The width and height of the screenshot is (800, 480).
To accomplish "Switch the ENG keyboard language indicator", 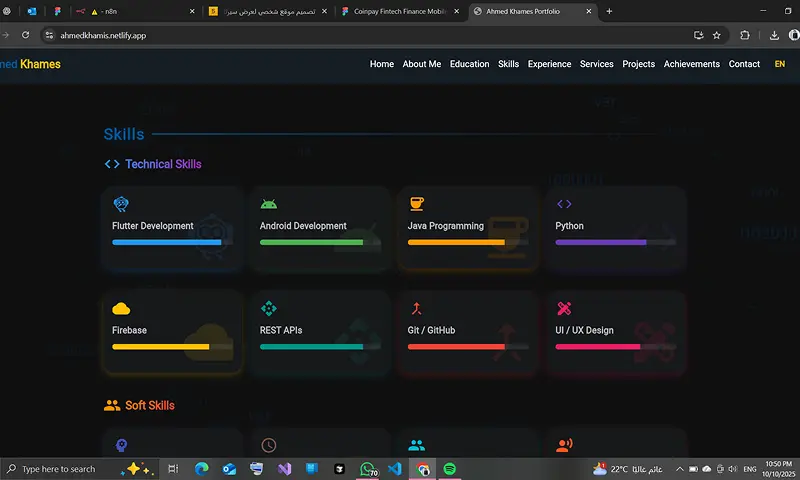I will click(x=749, y=469).
